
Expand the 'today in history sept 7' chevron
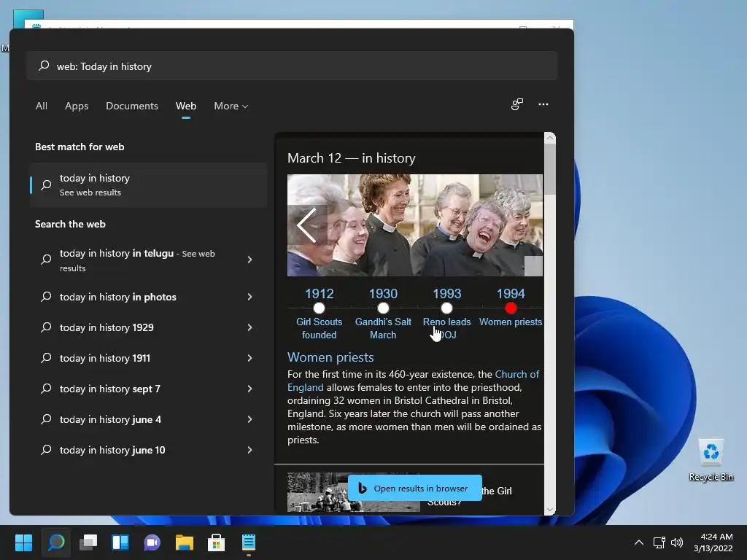pos(249,389)
